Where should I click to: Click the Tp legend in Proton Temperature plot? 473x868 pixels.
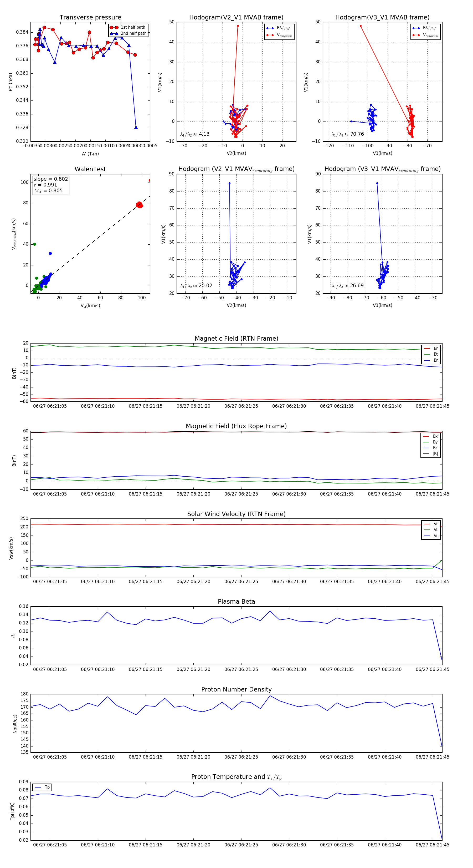click(42, 787)
